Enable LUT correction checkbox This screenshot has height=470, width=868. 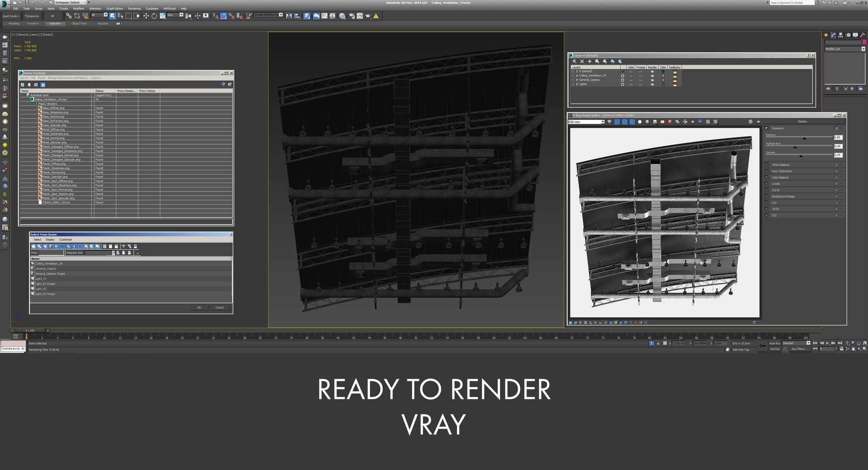coord(766,203)
